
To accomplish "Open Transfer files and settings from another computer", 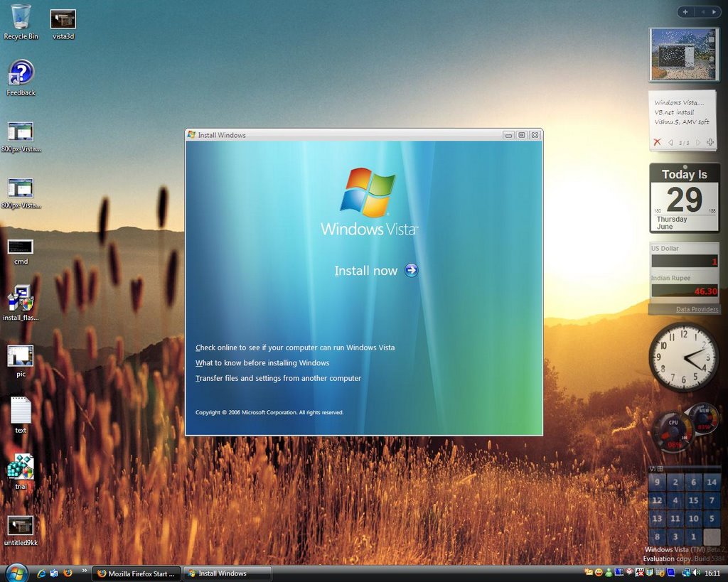I will (x=278, y=378).
